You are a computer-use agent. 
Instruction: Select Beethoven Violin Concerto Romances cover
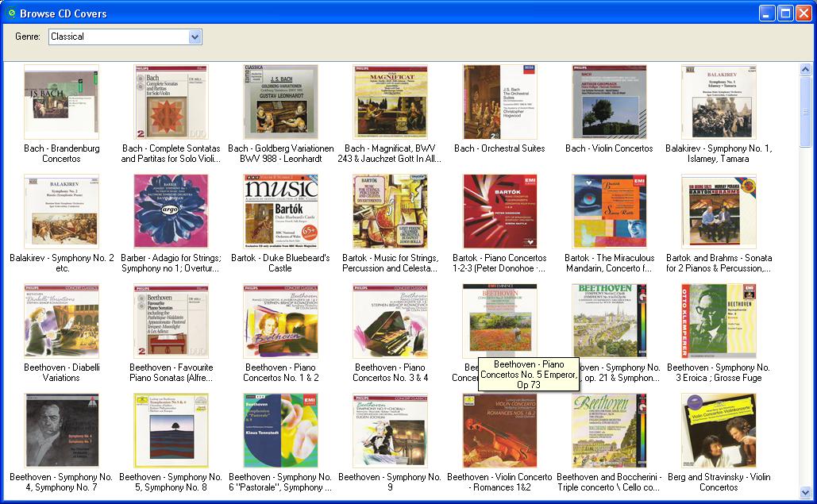(x=499, y=431)
